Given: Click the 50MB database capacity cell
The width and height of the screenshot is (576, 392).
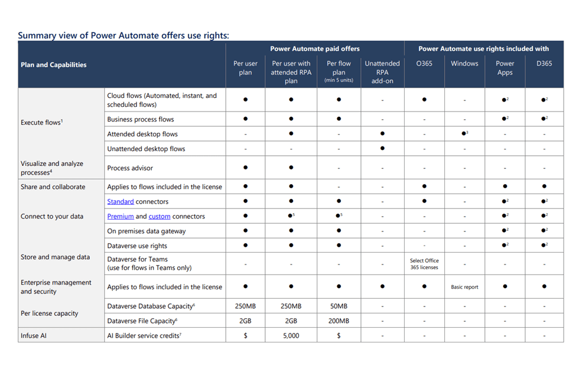Looking at the screenshot, I should pyautogui.click(x=339, y=306).
